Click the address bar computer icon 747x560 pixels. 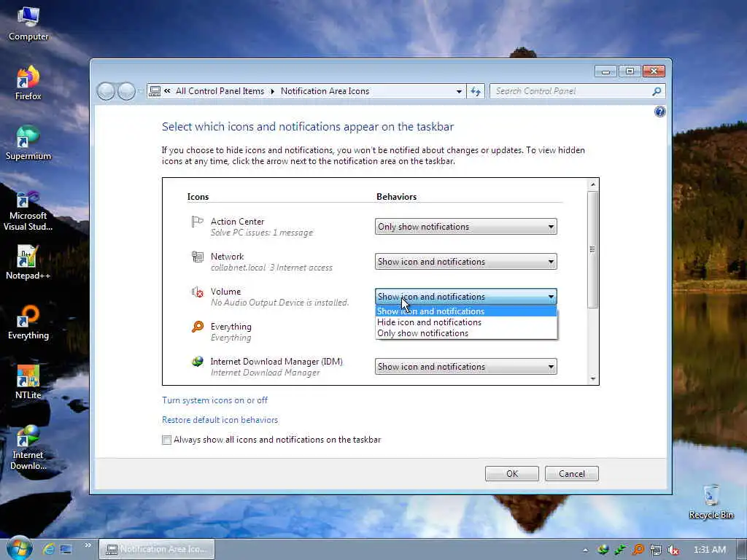155,91
